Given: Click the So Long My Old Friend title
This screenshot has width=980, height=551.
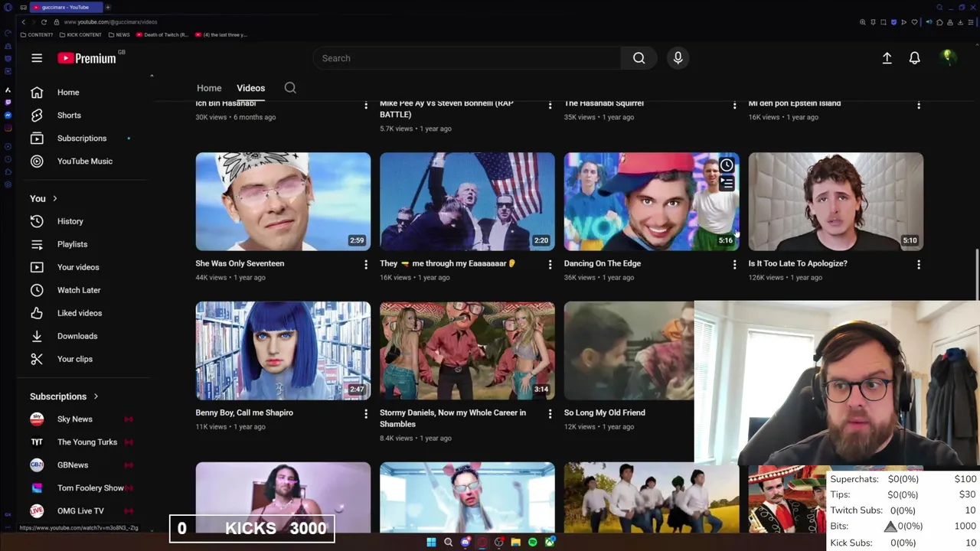Looking at the screenshot, I should [604, 412].
